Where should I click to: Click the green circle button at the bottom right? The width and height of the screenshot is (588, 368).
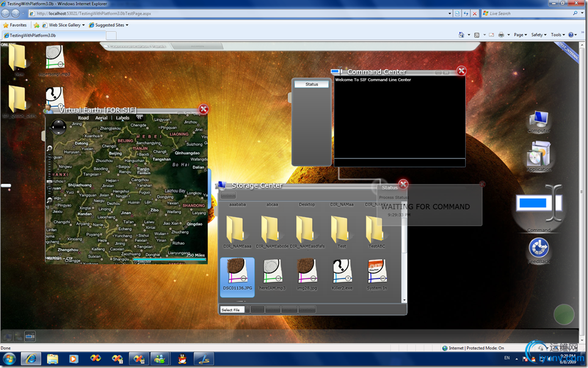(x=564, y=315)
